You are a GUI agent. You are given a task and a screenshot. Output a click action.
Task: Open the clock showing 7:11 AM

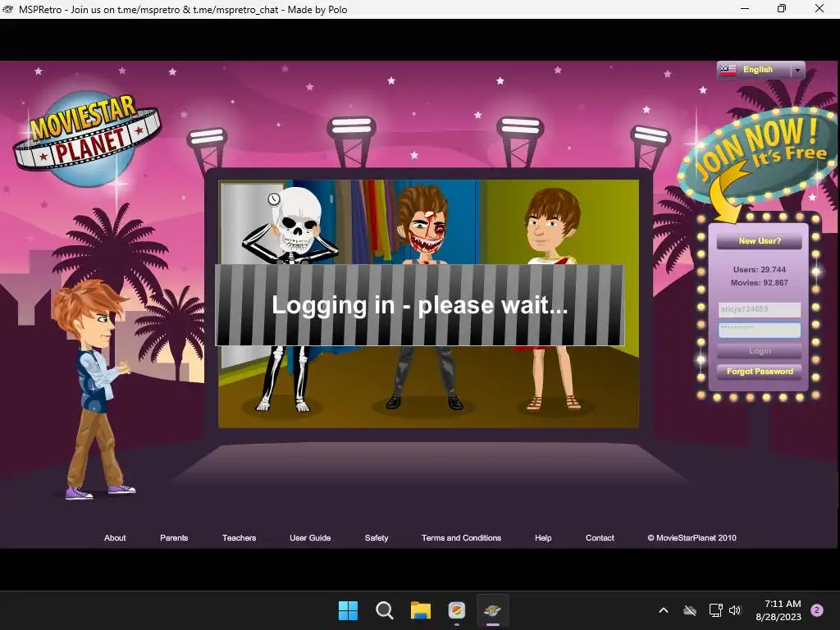pos(778,610)
